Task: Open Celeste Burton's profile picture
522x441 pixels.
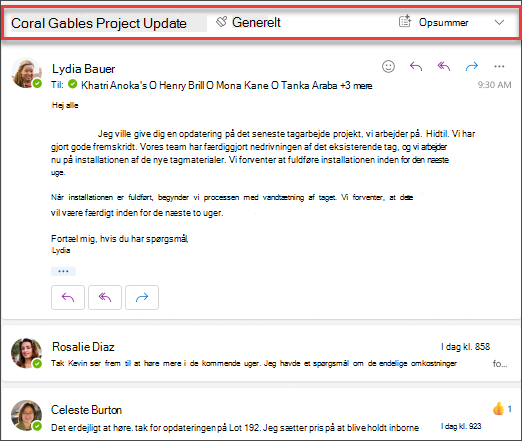Action: click(26, 415)
